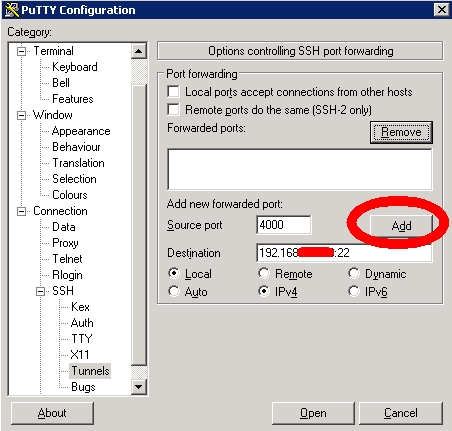Click the PuTTY icon in title bar

coord(11,10)
